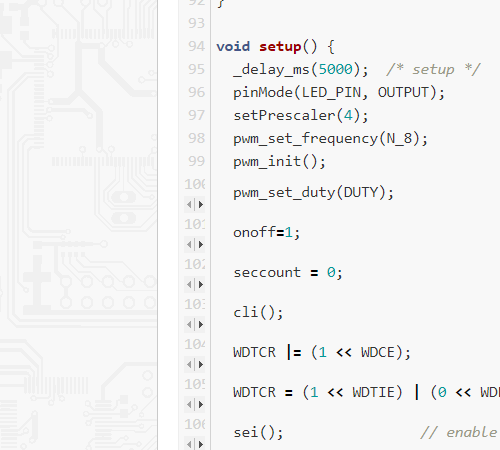
Task: Click the right scroll arrow under line 104
Action: pyautogui.click(x=201, y=365)
